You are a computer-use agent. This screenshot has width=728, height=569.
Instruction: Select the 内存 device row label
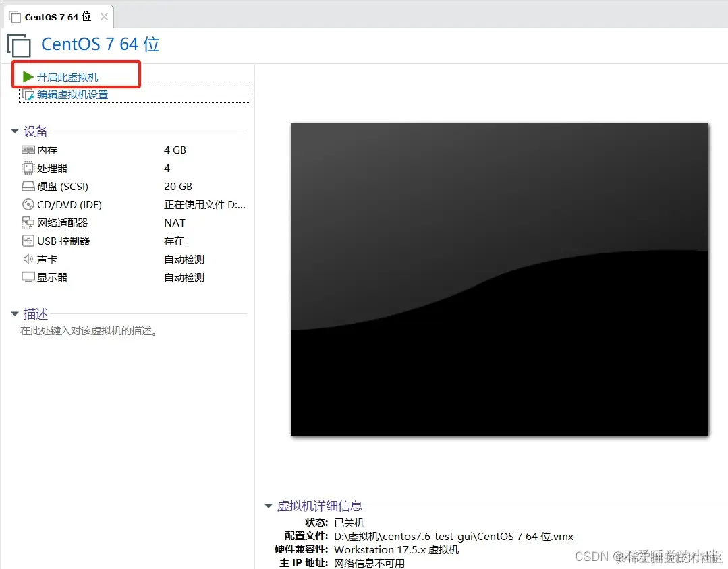point(47,150)
